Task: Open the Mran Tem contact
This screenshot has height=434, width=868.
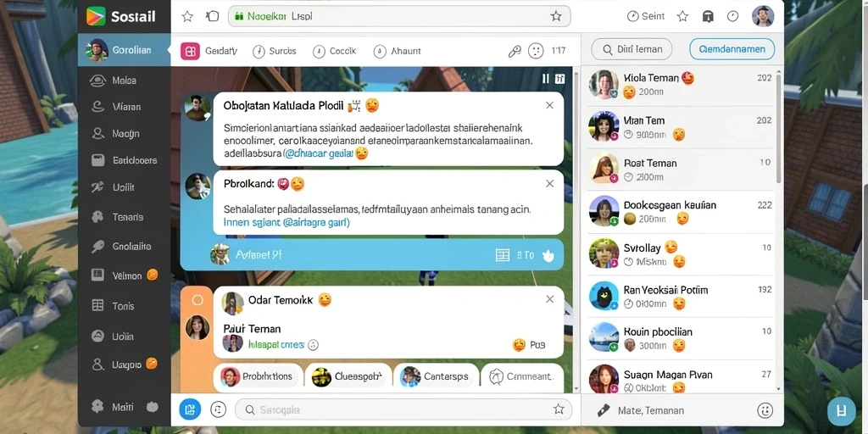Action: pyautogui.click(x=681, y=127)
